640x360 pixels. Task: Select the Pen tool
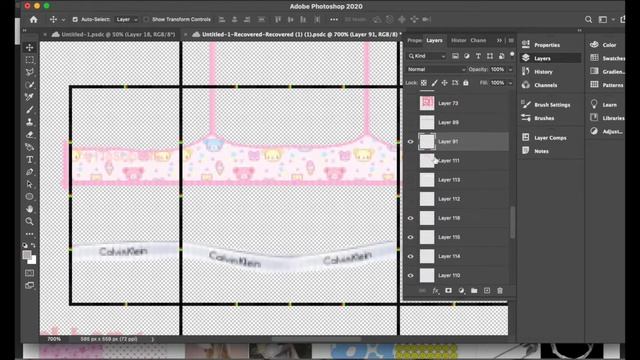pyautogui.click(x=29, y=172)
